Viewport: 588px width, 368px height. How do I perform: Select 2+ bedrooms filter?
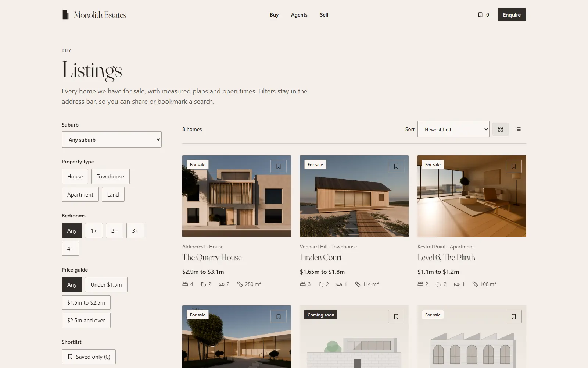point(115,231)
